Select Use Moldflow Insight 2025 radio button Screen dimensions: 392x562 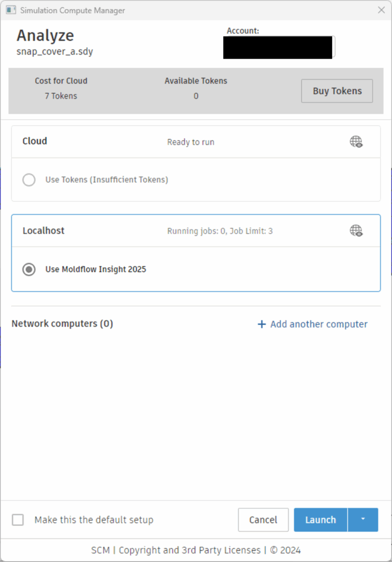coord(29,269)
